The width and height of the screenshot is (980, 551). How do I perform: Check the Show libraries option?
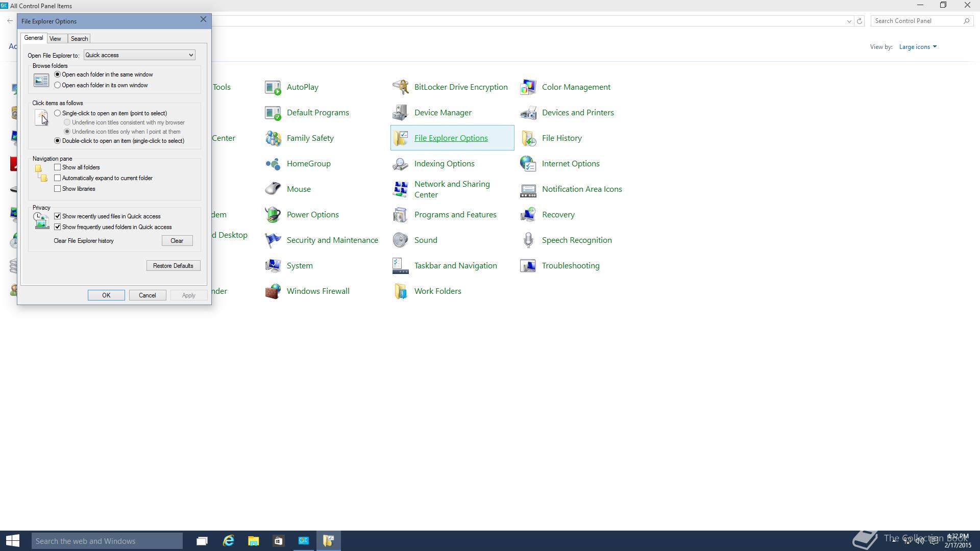coord(57,189)
